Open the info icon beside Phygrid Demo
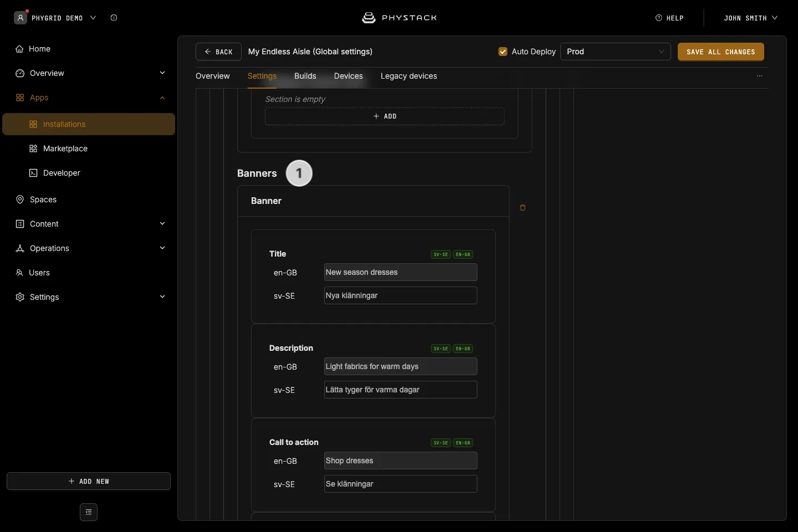 pos(114,18)
